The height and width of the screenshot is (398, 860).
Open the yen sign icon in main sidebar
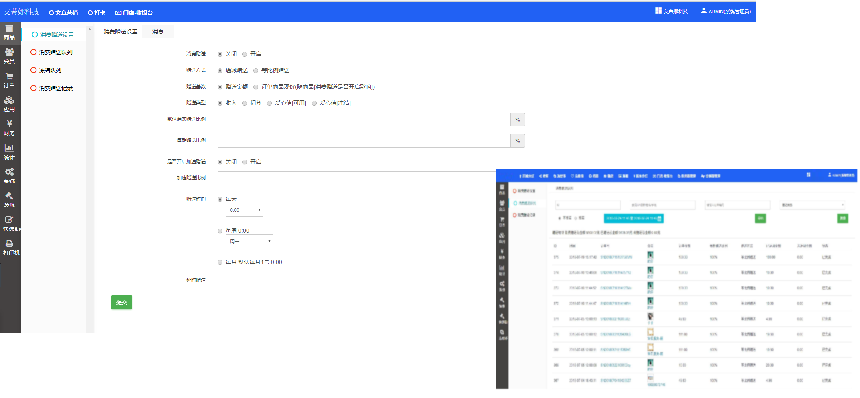[9, 124]
